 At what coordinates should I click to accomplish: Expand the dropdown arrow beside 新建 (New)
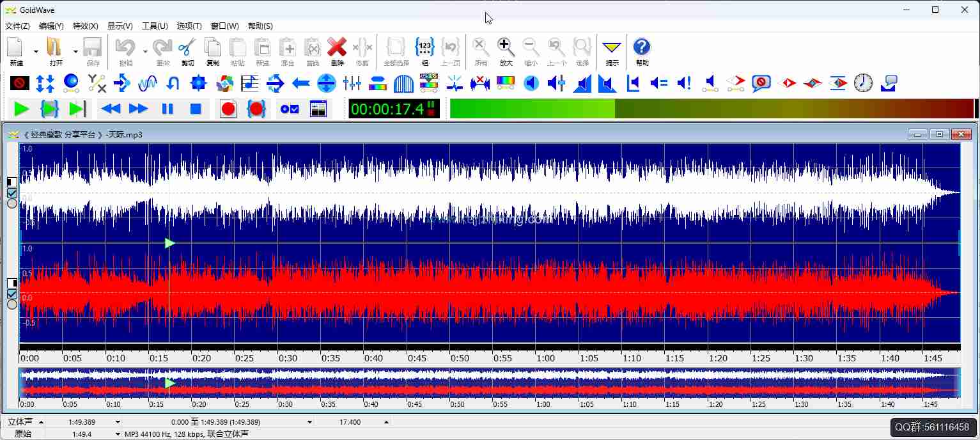tap(36, 51)
